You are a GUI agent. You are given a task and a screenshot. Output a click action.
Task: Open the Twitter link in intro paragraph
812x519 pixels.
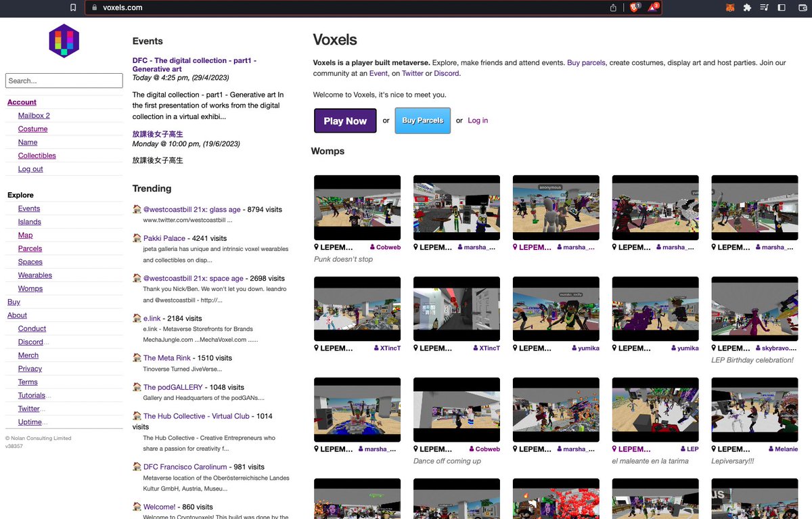[x=413, y=73]
